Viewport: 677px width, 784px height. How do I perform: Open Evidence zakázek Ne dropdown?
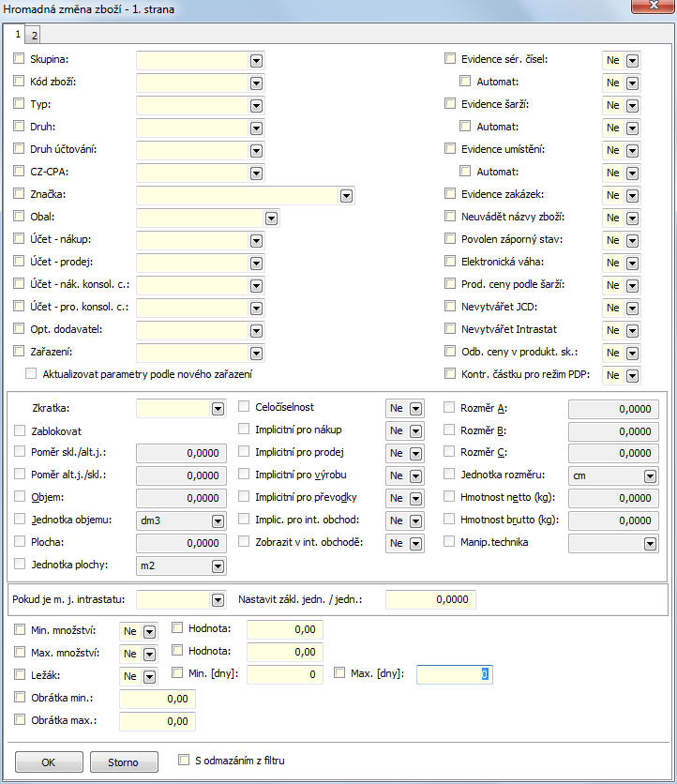click(633, 195)
